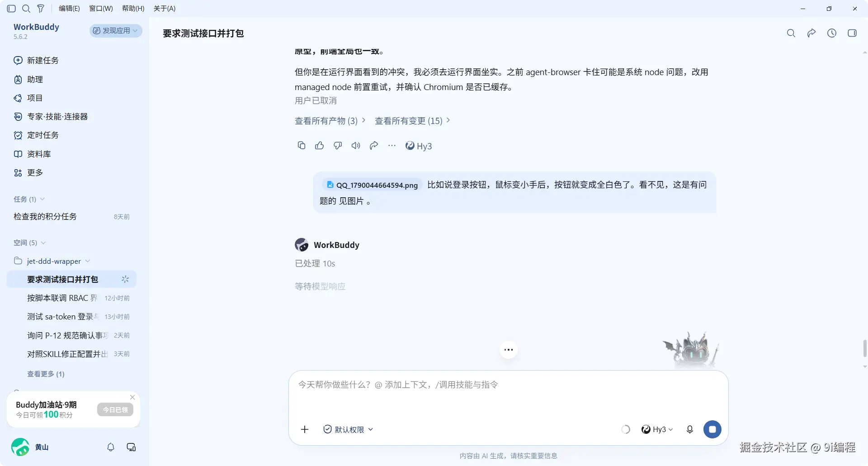Click the Hy3 model label under reply

pos(419,146)
